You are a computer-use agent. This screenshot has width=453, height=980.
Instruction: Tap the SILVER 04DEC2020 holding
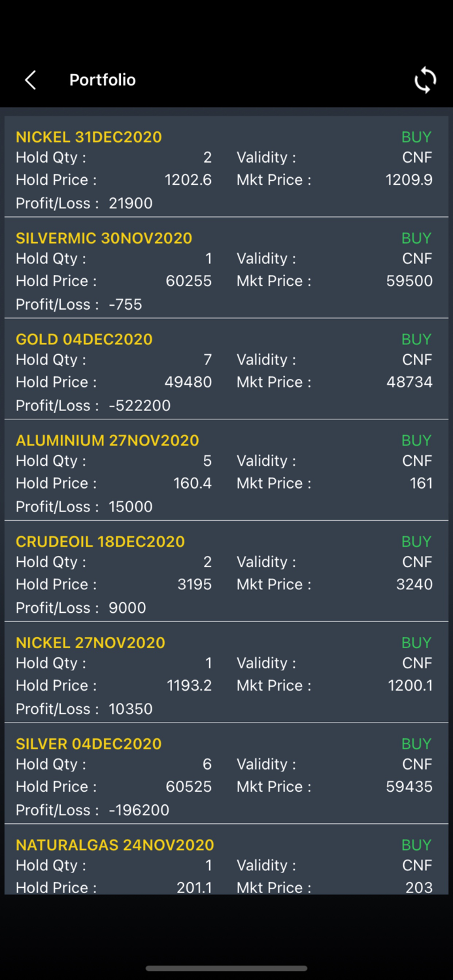tap(88, 743)
